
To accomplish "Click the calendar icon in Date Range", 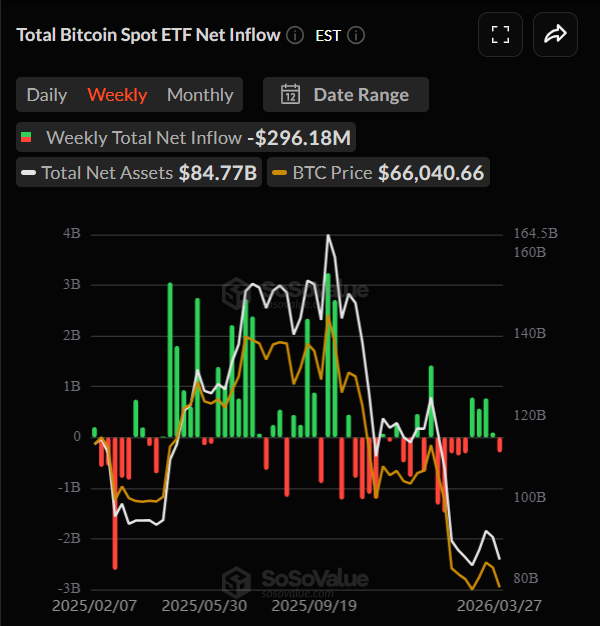I will (x=290, y=95).
